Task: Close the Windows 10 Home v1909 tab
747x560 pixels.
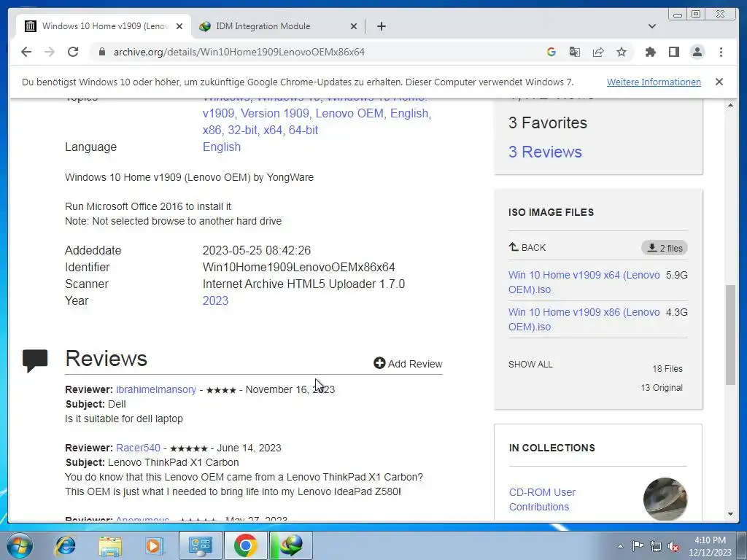Action: click(179, 26)
